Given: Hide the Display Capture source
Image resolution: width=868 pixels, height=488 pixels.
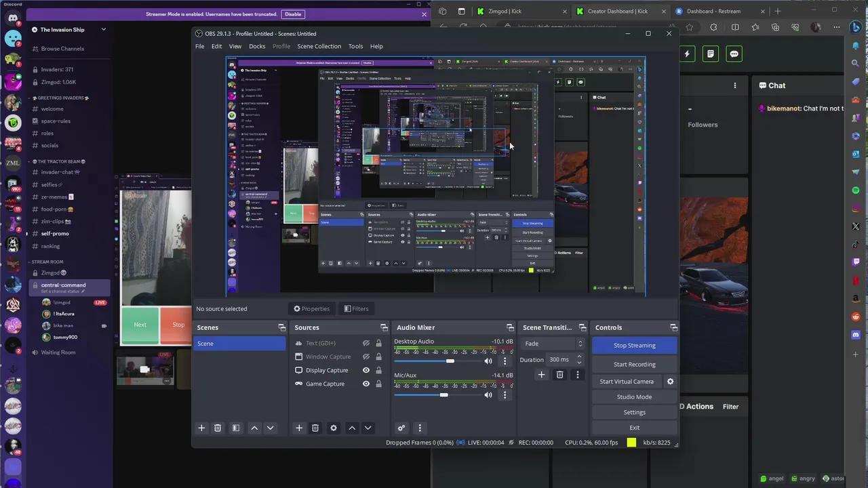Looking at the screenshot, I should pos(366,370).
